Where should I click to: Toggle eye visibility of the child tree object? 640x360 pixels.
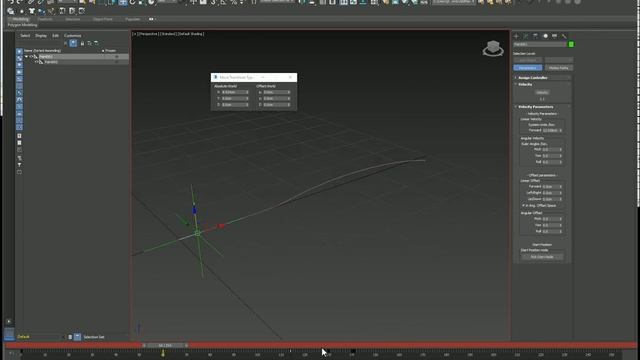pos(36,62)
